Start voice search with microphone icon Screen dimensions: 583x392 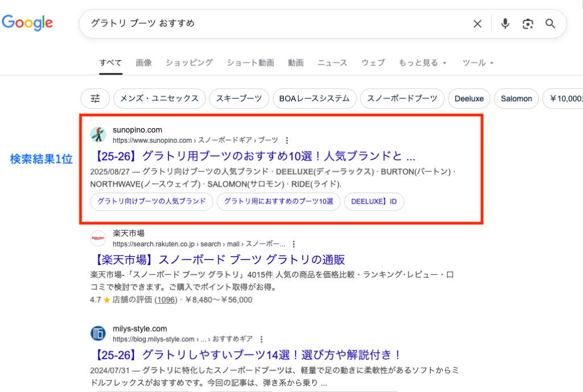505,24
